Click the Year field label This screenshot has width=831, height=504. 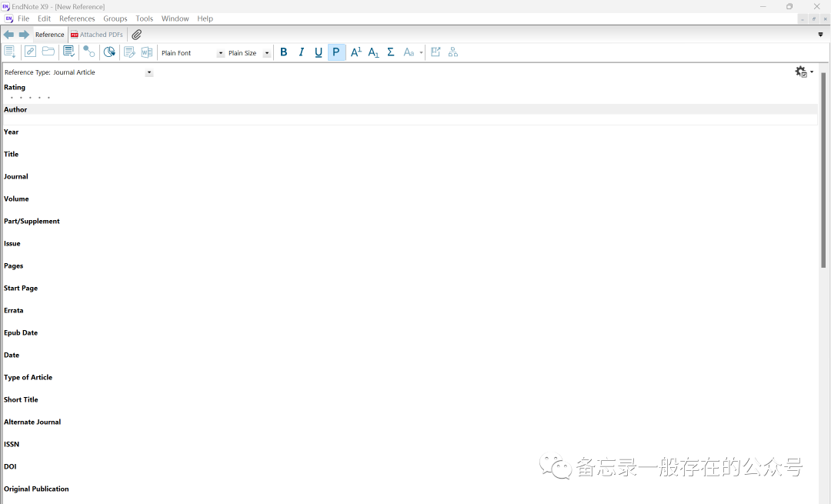pyautogui.click(x=11, y=132)
